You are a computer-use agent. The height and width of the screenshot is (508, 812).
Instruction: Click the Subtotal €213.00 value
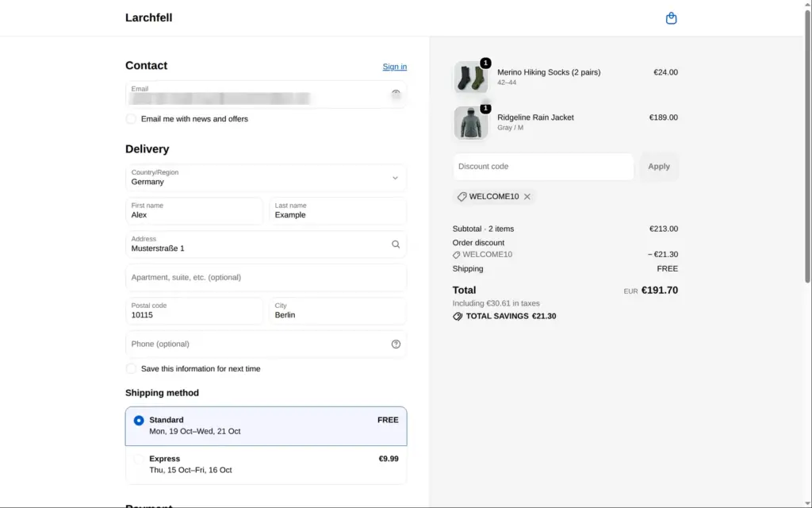coord(664,229)
